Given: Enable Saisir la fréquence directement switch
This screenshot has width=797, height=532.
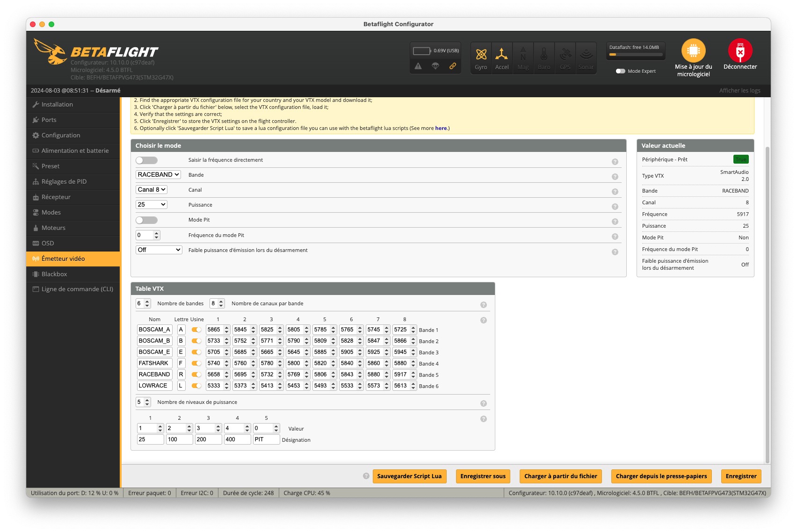Looking at the screenshot, I should (x=147, y=160).
